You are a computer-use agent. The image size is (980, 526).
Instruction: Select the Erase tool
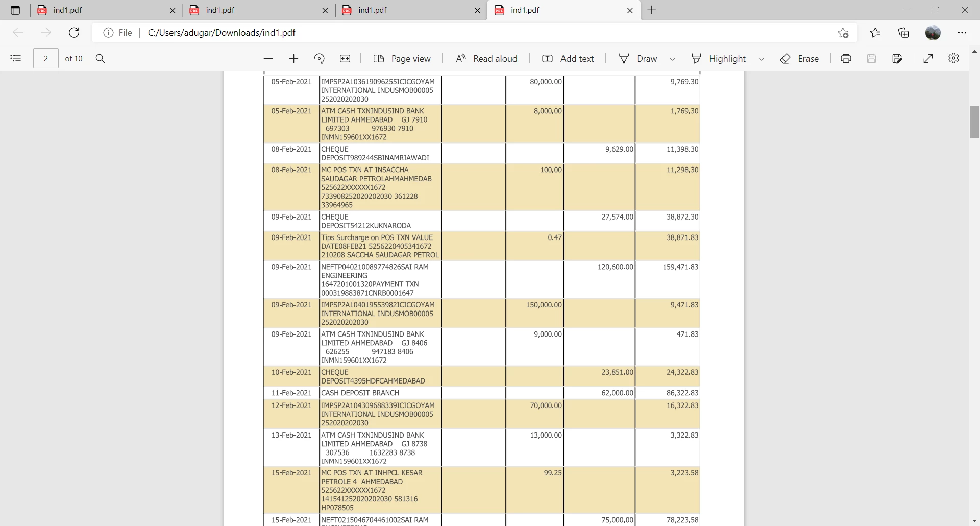pyautogui.click(x=799, y=59)
